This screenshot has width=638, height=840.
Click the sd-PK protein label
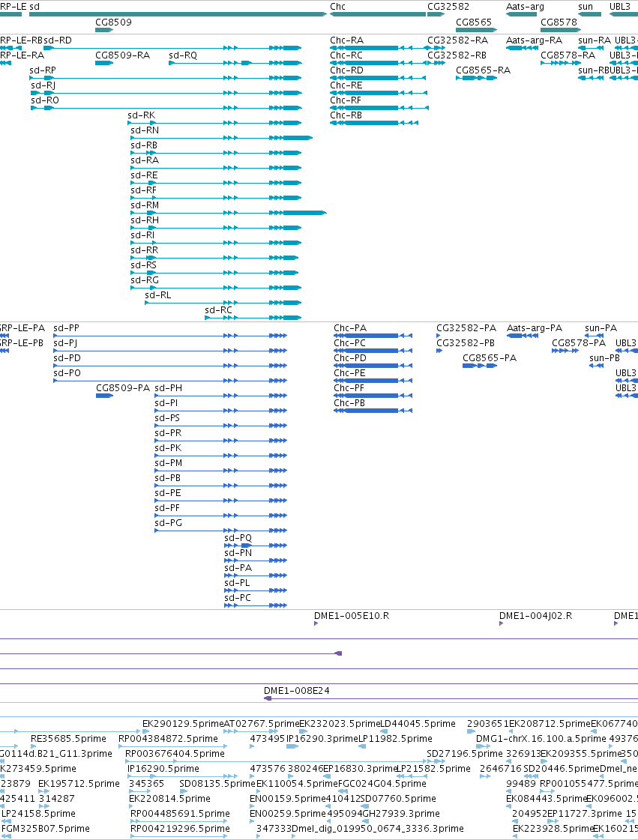[x=169, y=448]
